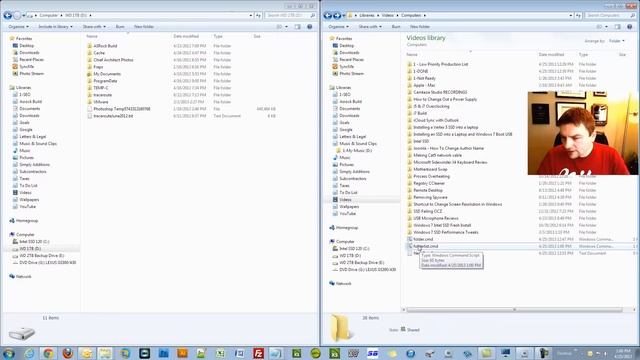Open the Excel icon on the taskbar
Viewport: 640px width, 360px height.
(x=220, y=353)
